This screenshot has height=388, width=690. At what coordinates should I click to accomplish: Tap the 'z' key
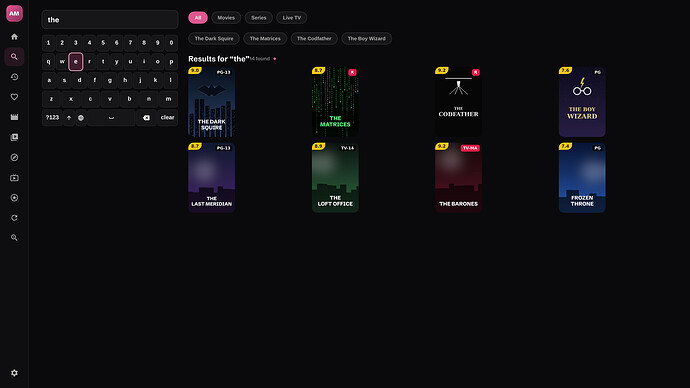(51, 99)
